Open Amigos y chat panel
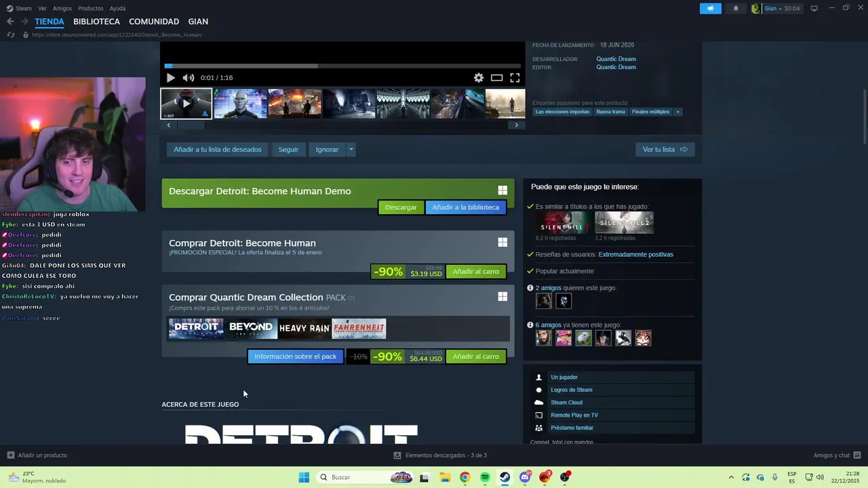 [837, 455]
